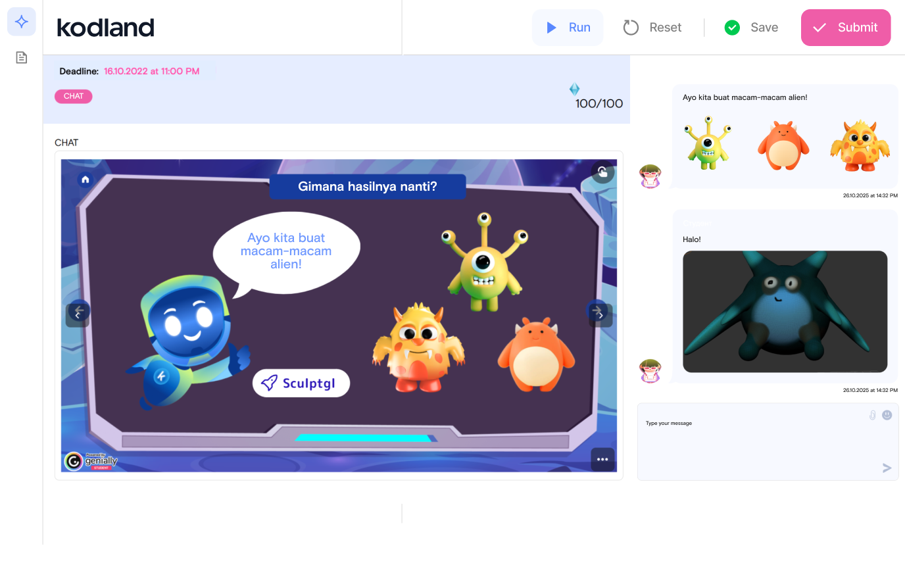Image resolution: width=905 pixels, height=588 pixels.
Task: Go to previous slide arrow
Action: click(x=78, y=314)
